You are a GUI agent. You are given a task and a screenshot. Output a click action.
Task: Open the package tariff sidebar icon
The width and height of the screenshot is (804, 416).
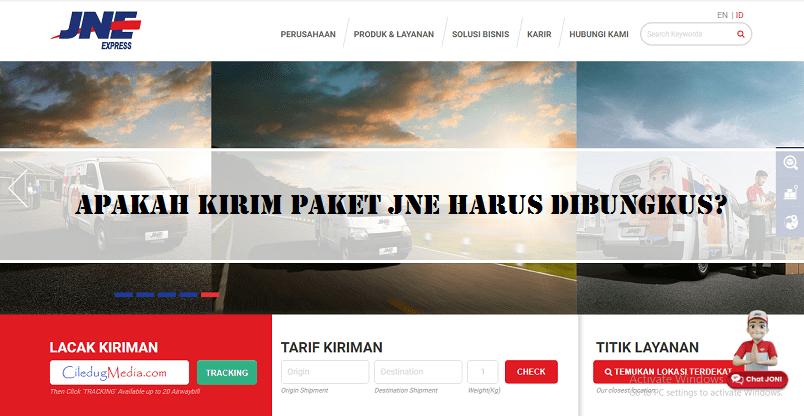pos(790,192)
